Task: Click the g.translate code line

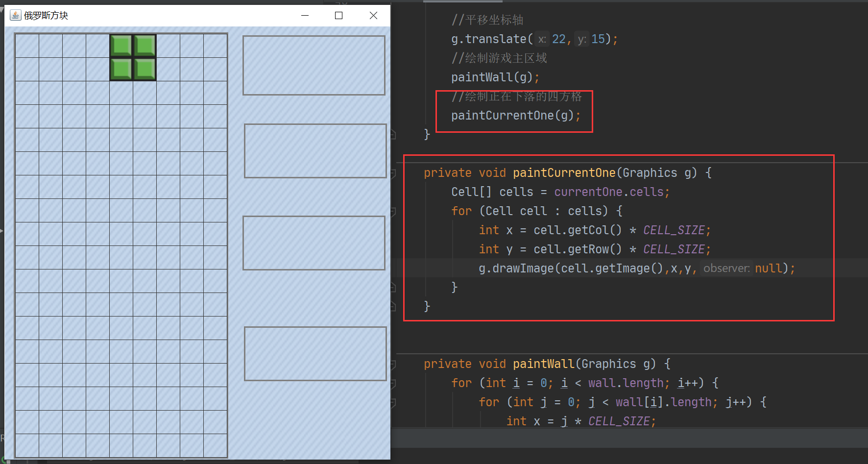Action: click(534, 39)
